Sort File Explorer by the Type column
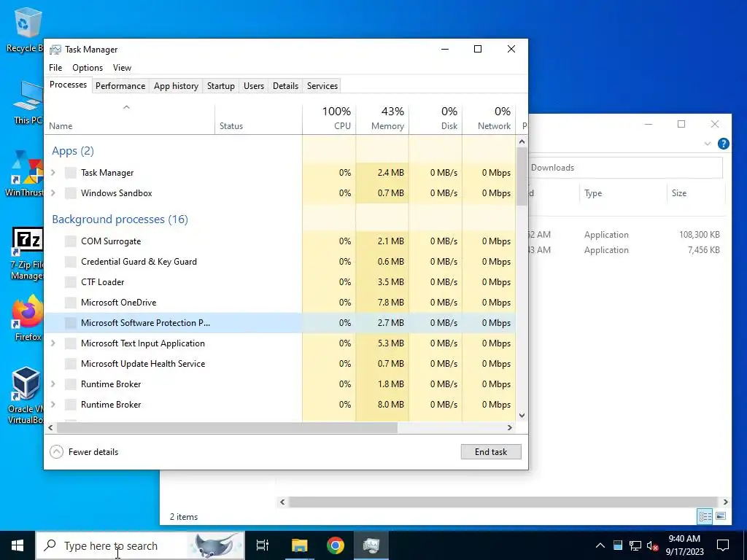 pyautogui.click(x=623, y=192)
